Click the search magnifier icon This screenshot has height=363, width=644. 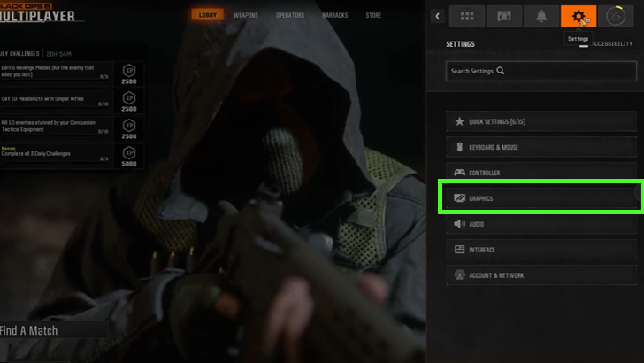501,71
